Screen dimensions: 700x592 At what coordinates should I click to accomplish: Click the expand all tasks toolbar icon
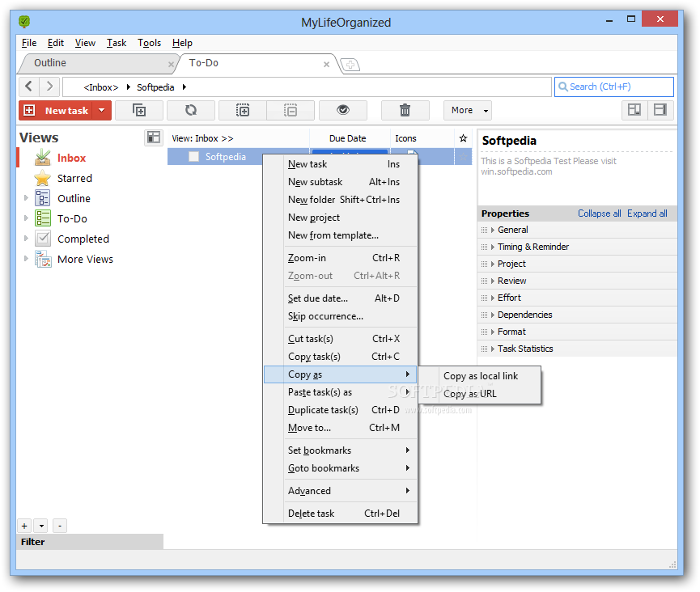click(x=243, y=110)
